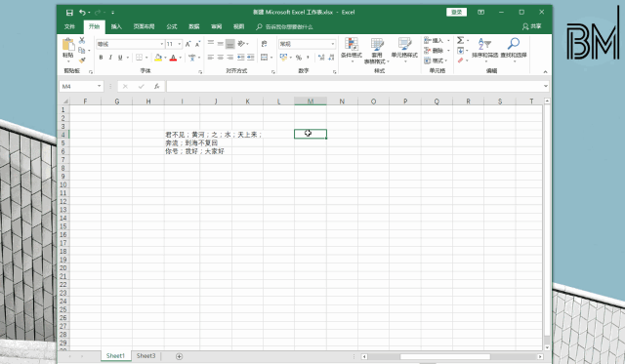This screenshot has height=364, width=625.
Task: Switch to Page Layout (页面布局) tab
Action: tap(144, 26)
